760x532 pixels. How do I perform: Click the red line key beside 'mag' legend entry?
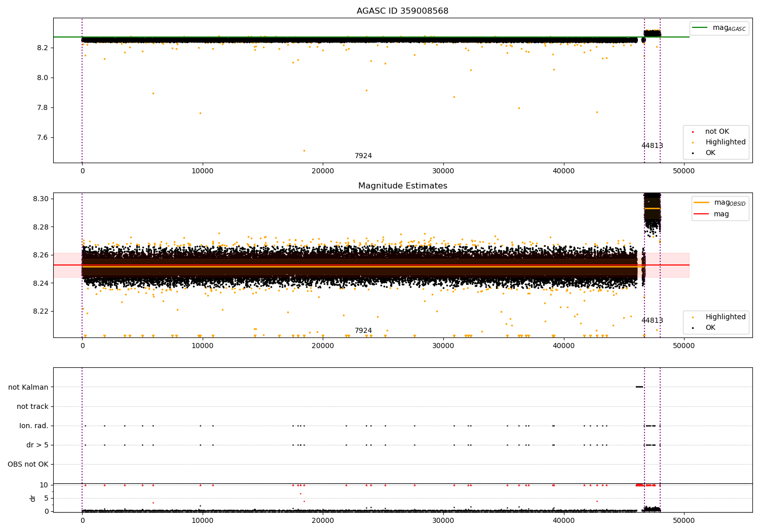702,214
